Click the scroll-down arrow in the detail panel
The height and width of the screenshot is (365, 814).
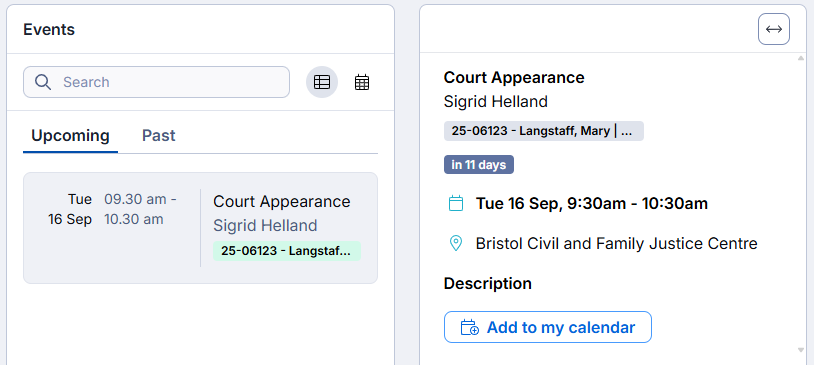pos(801,350)
